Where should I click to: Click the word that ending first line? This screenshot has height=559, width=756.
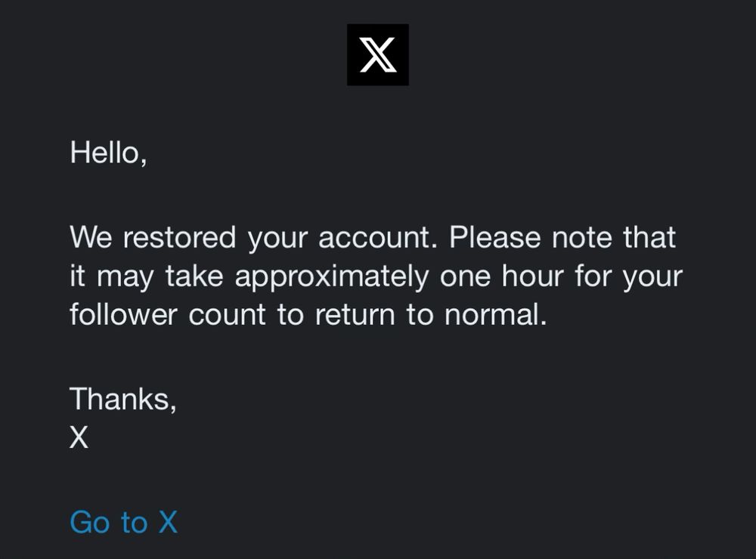tap(649, 236)
